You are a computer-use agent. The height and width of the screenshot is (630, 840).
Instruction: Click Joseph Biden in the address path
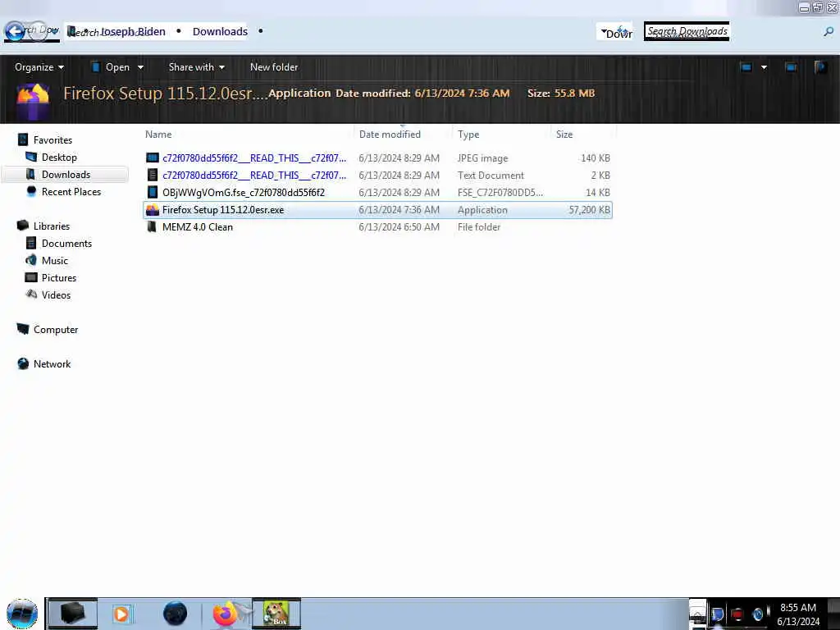(x=133, y=32)
